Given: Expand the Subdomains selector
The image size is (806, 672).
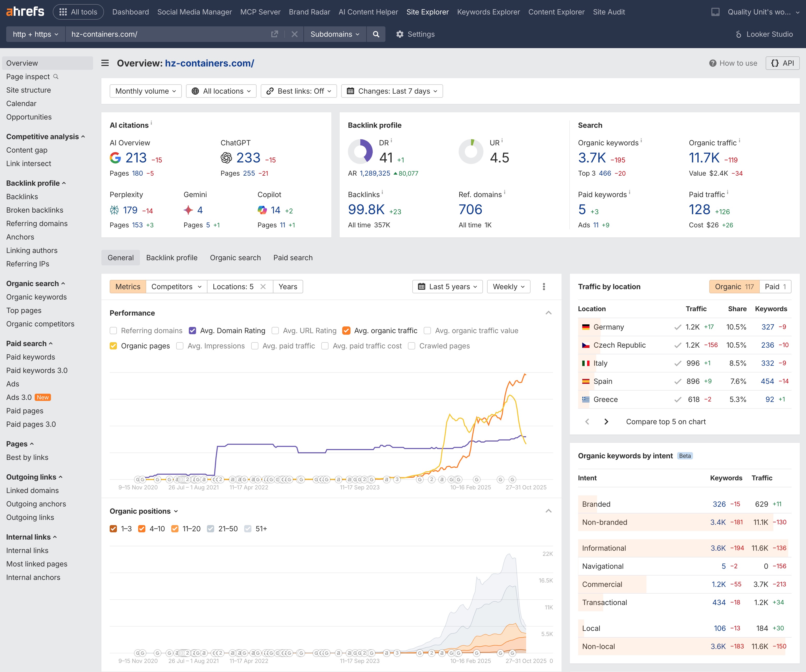Looking at the screenshot, I should 334,34.
